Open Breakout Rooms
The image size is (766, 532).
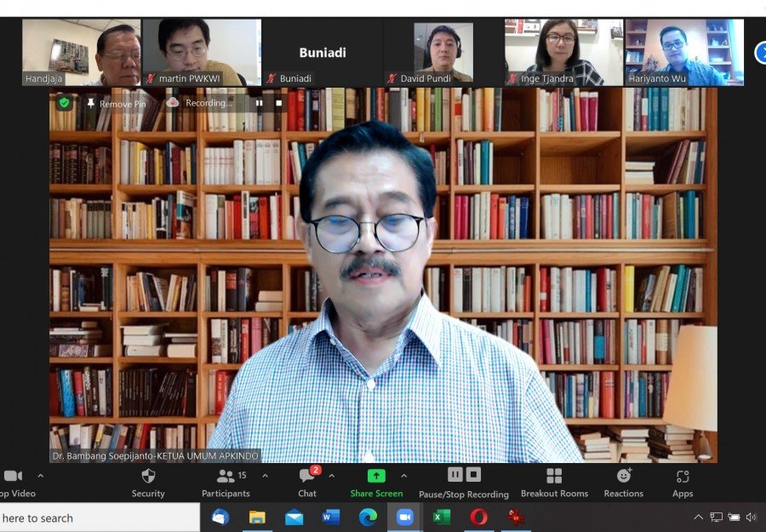pos(554,483)
